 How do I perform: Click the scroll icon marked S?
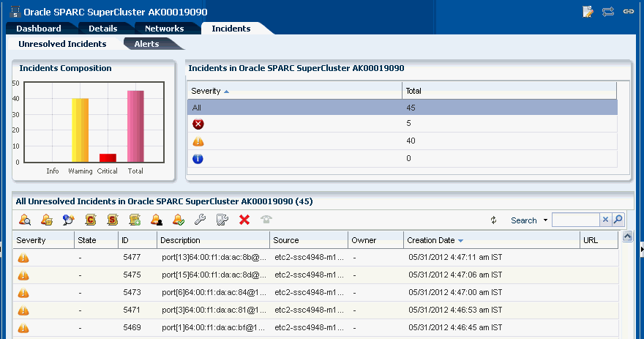point(113,220)
